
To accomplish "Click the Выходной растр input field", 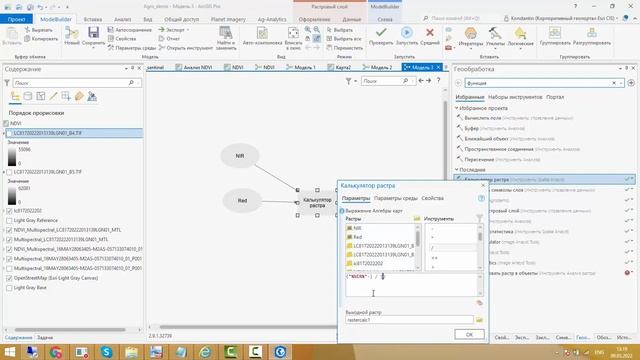I will (409, 320).
